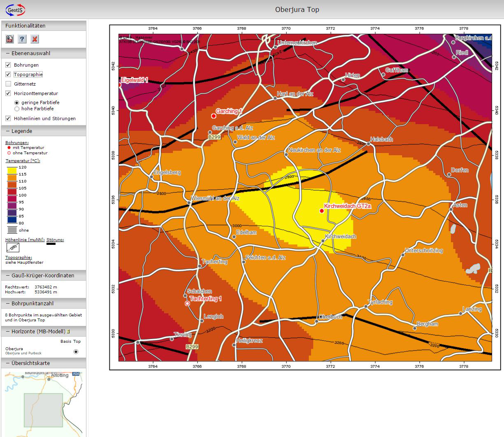
Task: Select the Eigelwald 1 borehole marker
Action: pyautogui.click(x=120, y=85)
